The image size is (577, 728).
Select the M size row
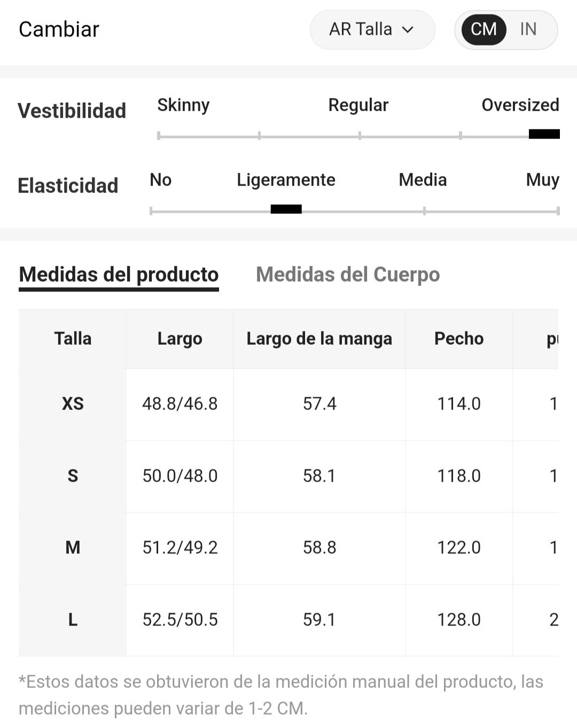tap(288, 548)
